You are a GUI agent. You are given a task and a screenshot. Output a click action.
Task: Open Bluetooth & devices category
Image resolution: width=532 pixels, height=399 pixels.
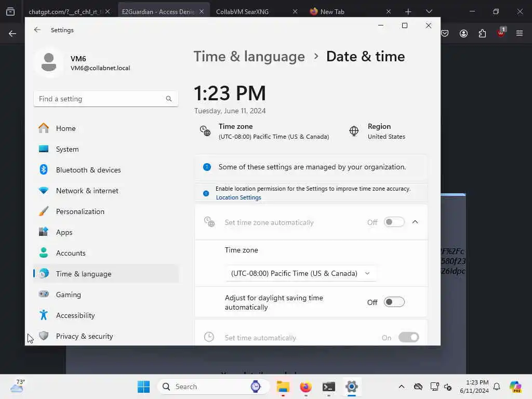(x=106, y=170)
